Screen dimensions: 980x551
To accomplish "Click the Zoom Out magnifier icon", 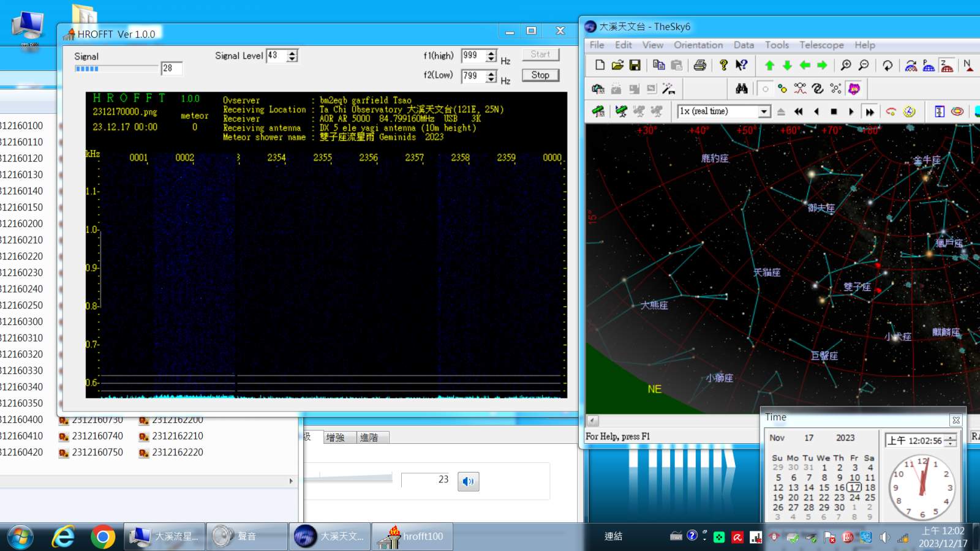I will pos(864,66).
